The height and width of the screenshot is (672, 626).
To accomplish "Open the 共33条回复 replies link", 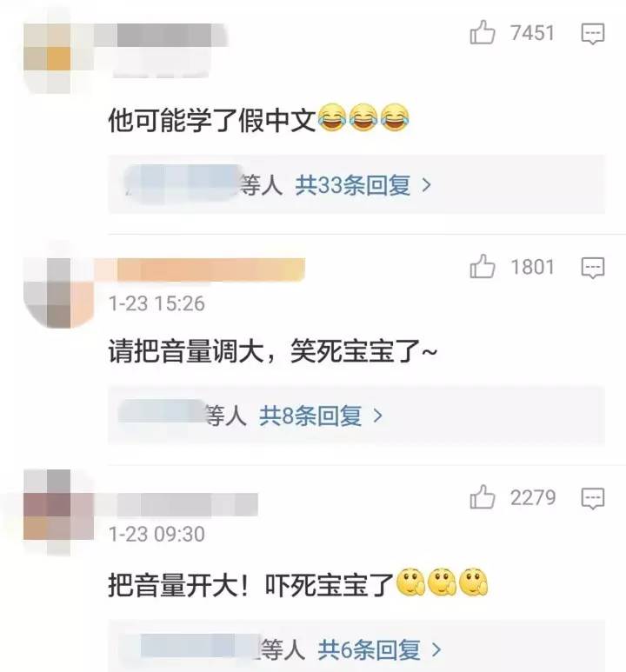I will (352, 185).
